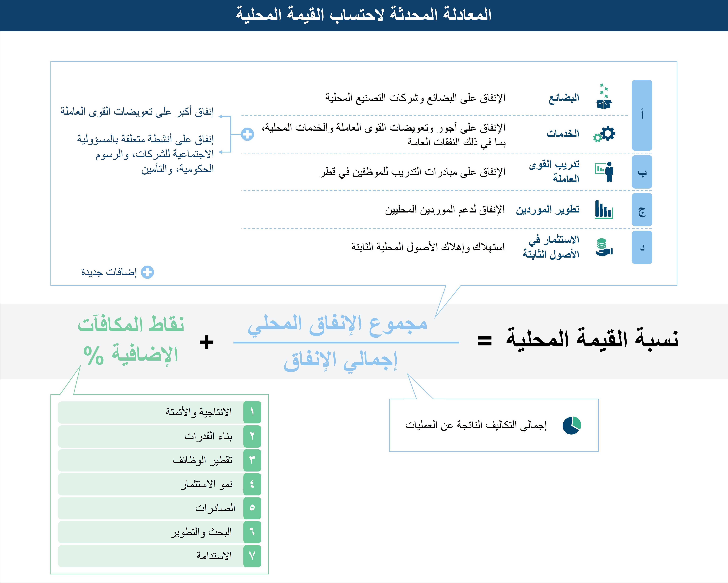Click text الإنفاق لدعم الموردين المحليين
Viewport: 728px width, 583px height.
(x=445, y=210)
